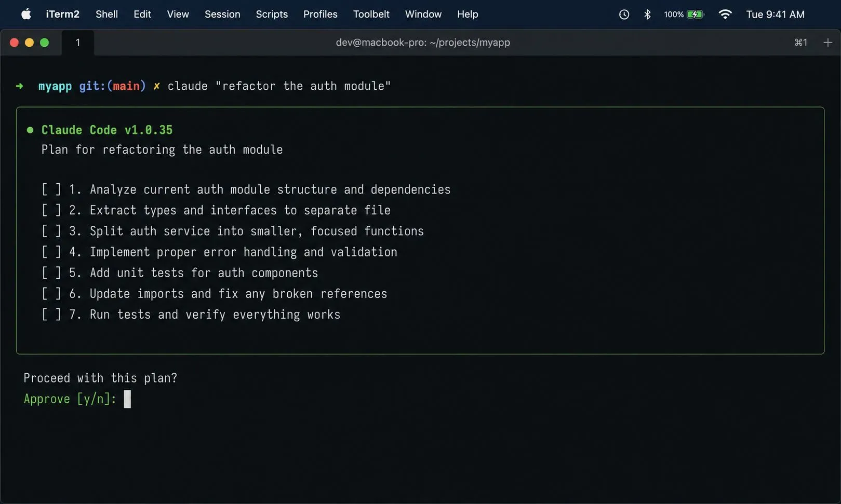Click 'Implement proper error handling' line
This screenshot has width=841, height=504.
pos(244,252)
